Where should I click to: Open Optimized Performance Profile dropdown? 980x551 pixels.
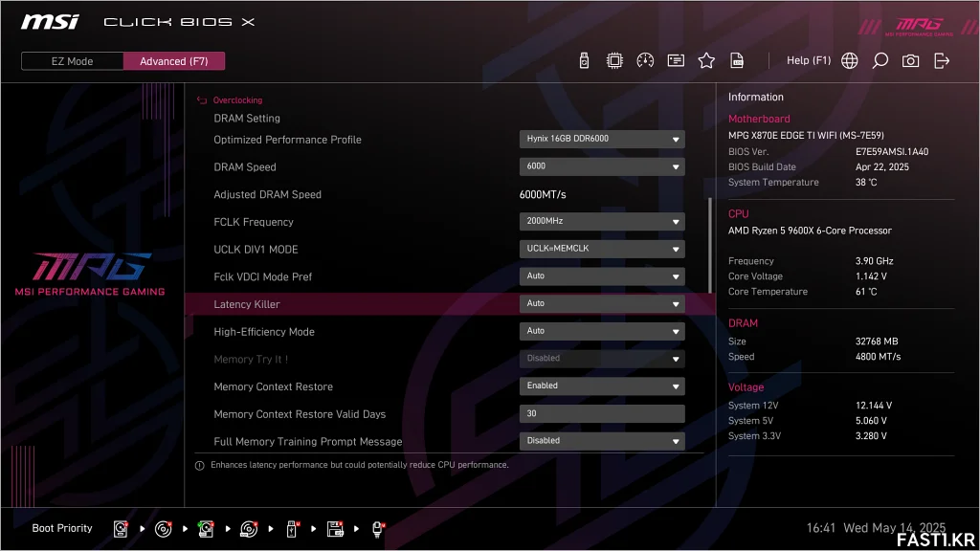coord(602,139)
